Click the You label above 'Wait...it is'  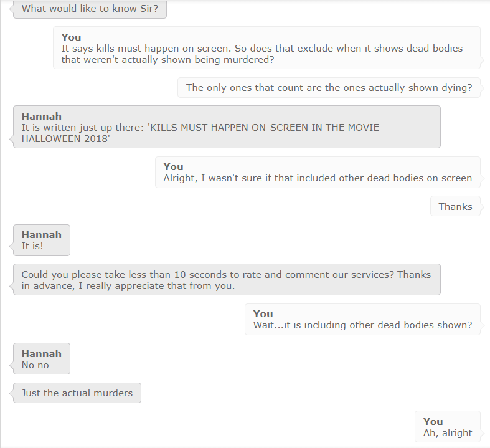(263, 313)
